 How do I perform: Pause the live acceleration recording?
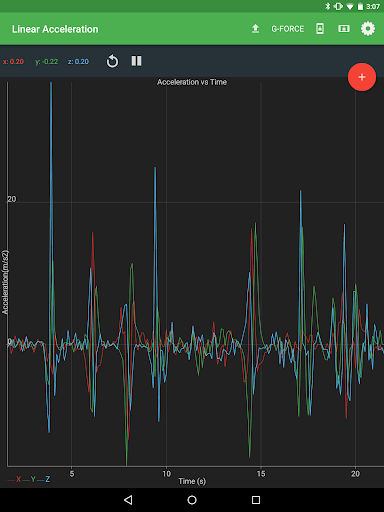136,61
